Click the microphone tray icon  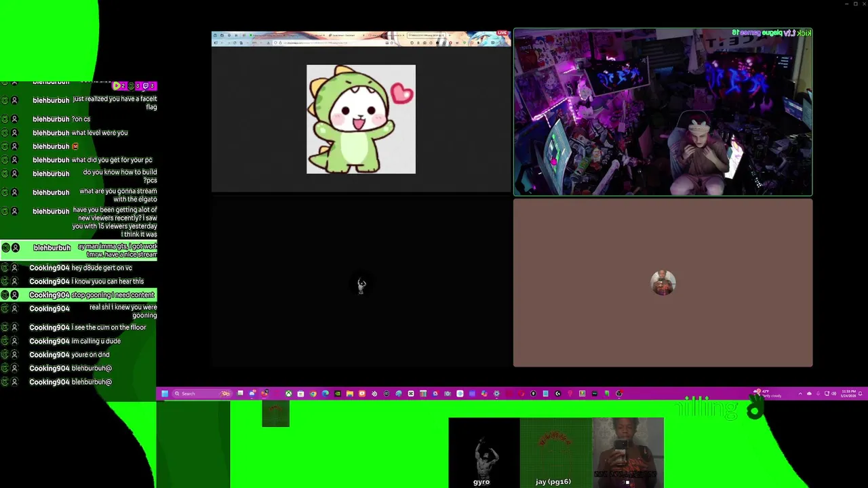818,393
